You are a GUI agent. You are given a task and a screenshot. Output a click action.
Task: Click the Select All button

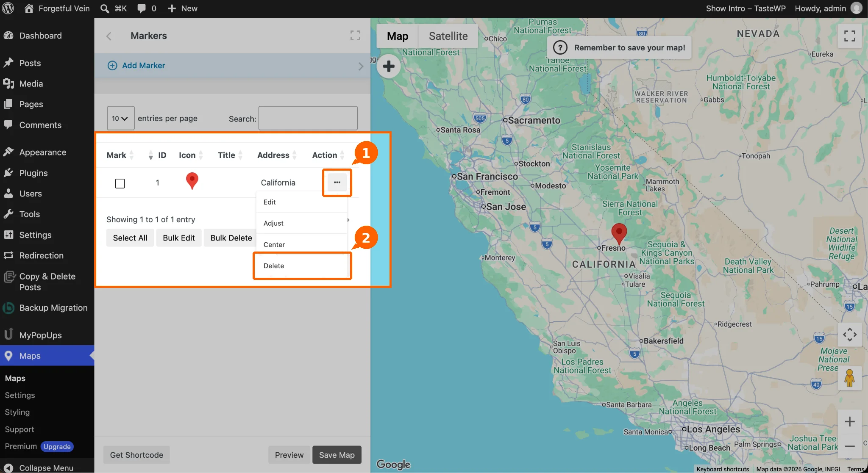click(x=130, y=238)
